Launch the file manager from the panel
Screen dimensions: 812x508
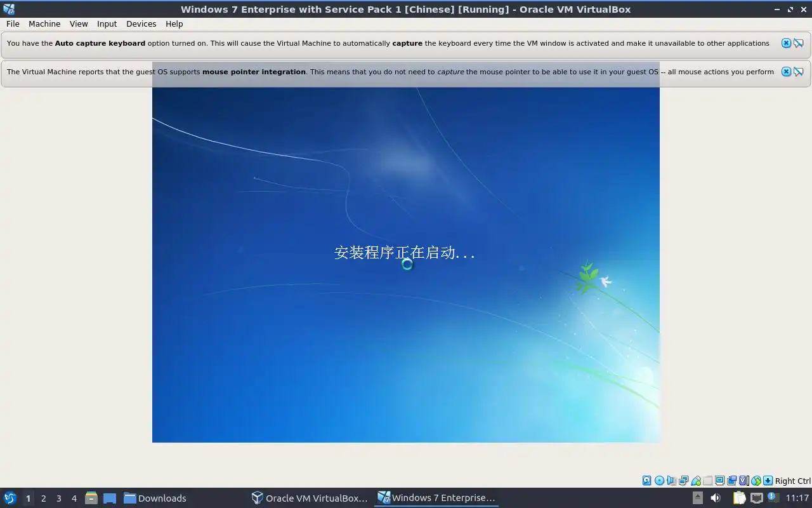91,498
